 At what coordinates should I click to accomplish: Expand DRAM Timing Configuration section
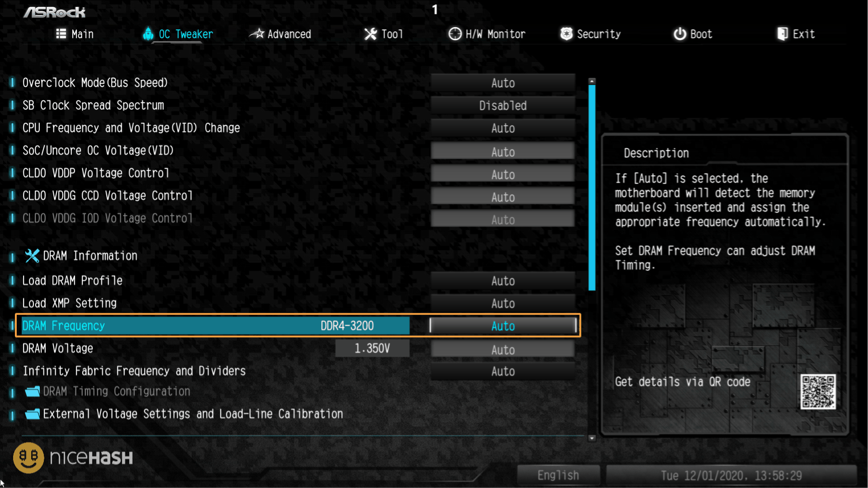[x=117, y=391]
